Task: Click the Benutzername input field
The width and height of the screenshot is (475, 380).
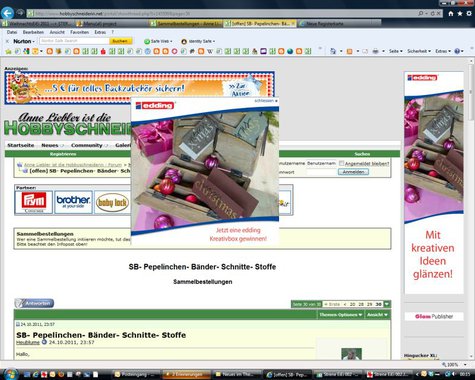Action: coord(321,163)
